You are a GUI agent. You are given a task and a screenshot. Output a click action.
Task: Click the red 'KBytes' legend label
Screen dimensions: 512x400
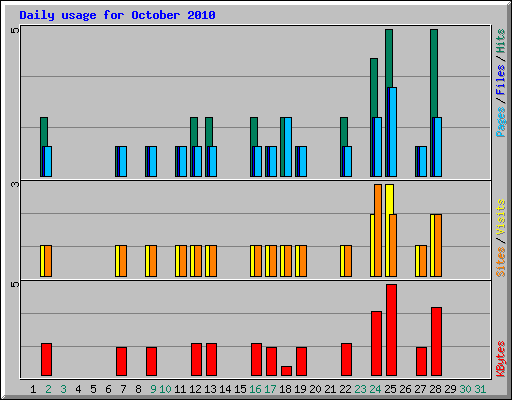click(500, 359)
